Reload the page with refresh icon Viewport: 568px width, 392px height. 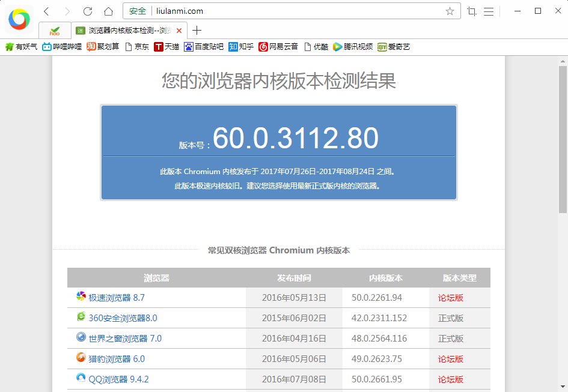click(88, 11)
